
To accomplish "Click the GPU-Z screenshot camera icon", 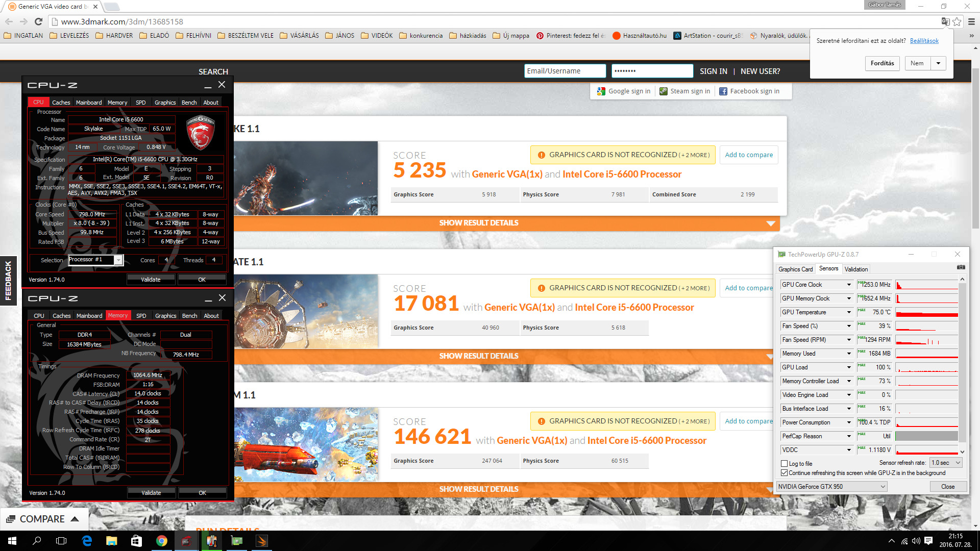I will pyautogui.click(x=961, y=267).
